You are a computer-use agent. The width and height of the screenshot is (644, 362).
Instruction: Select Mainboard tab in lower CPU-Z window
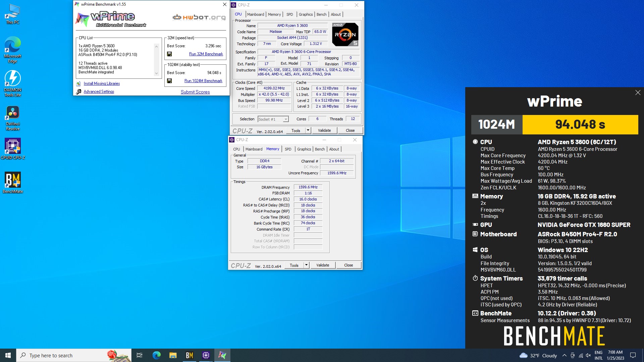[x=254, y=149]
